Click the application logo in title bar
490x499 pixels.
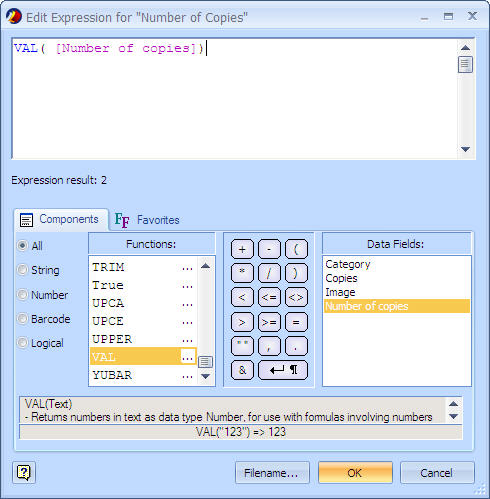tap(14, 16)
